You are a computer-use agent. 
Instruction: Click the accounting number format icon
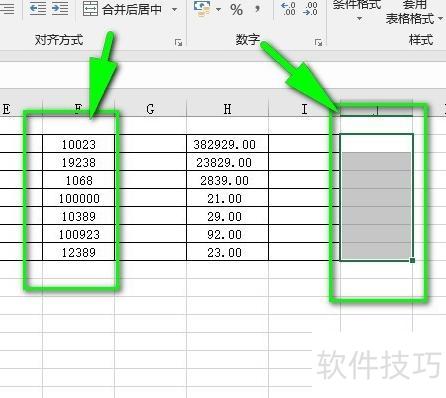202,9
